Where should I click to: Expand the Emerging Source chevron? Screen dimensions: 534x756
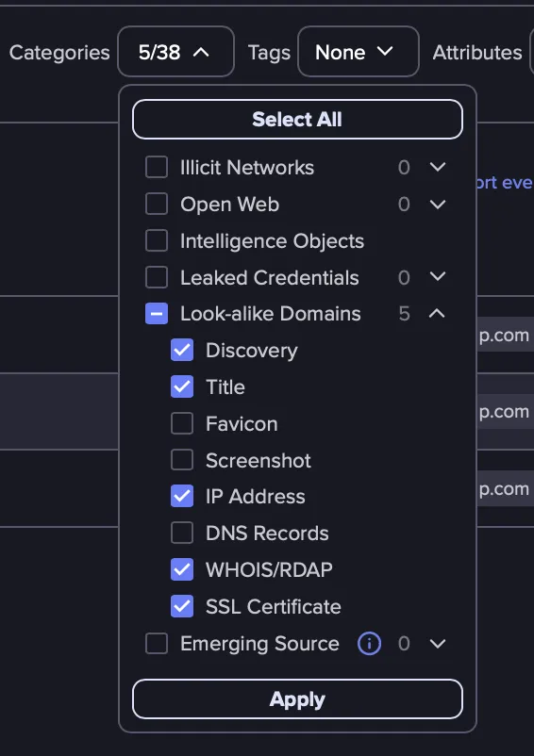coord(438,644)
